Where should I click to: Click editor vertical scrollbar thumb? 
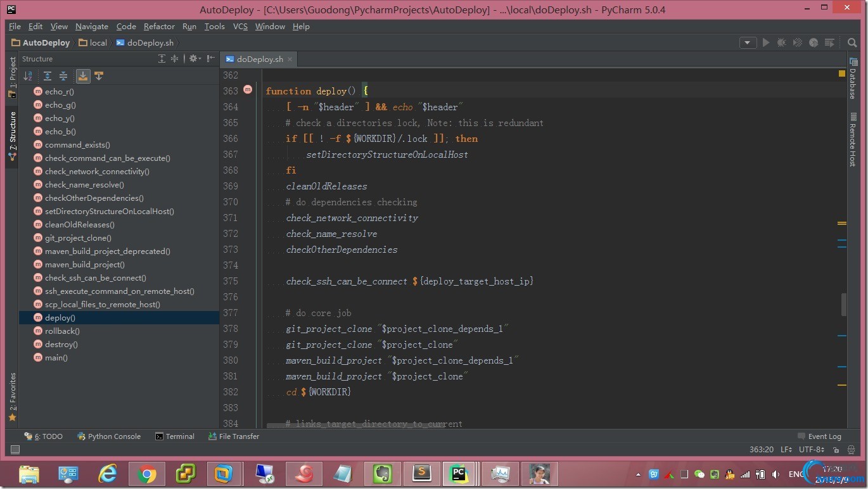(x=843, y=304)
